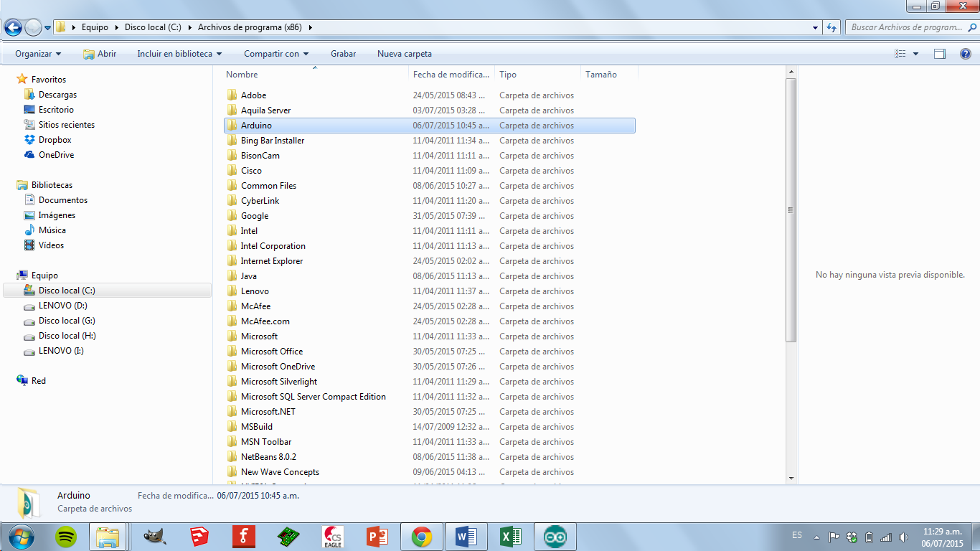Open Spotify from the taskbar
This screenshot has height=551, width=980.
[x=66, y=537]
